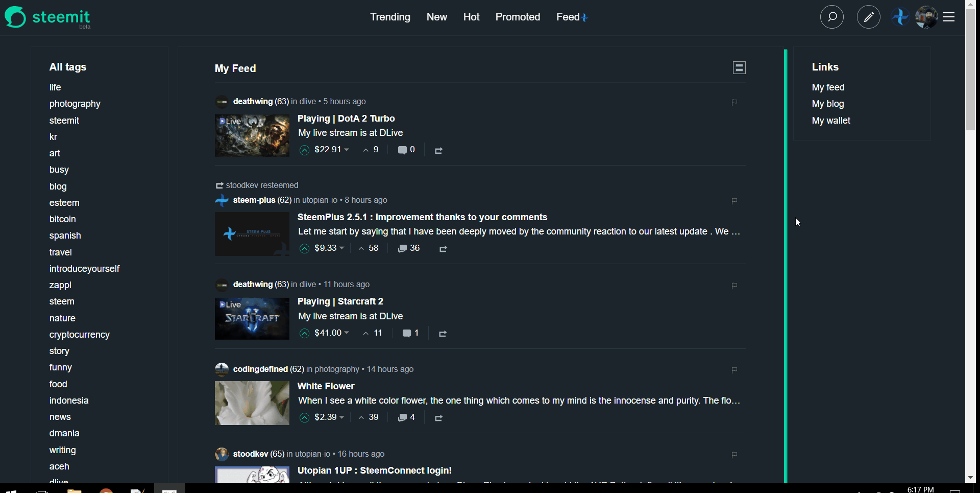Select the indonesia tag

pyautogui.click(x=69, y=401)
